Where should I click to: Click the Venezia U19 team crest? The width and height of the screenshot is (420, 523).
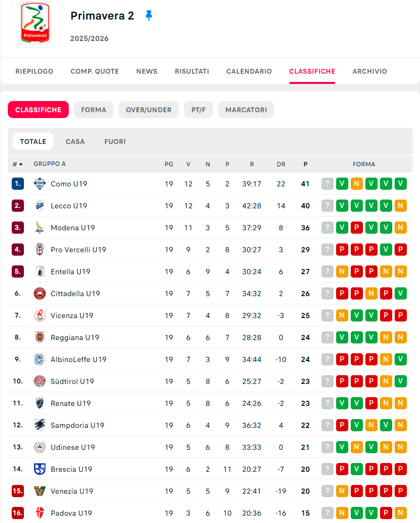tap(40, 491)
